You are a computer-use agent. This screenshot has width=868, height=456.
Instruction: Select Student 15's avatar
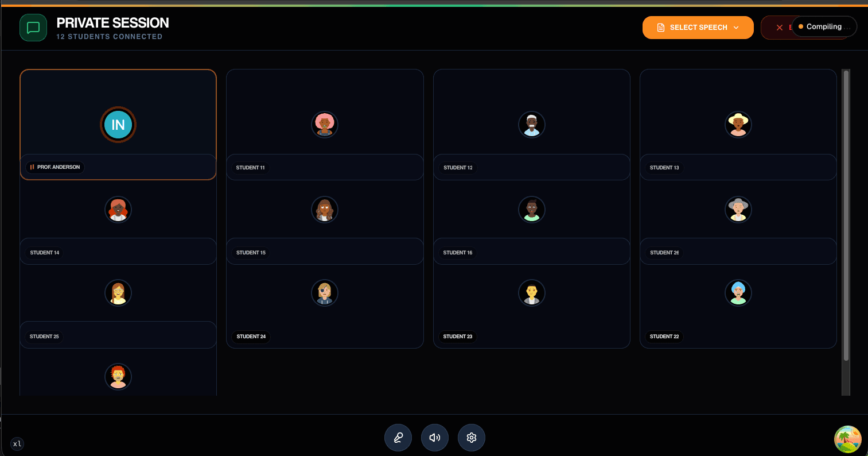coord(325,210)
